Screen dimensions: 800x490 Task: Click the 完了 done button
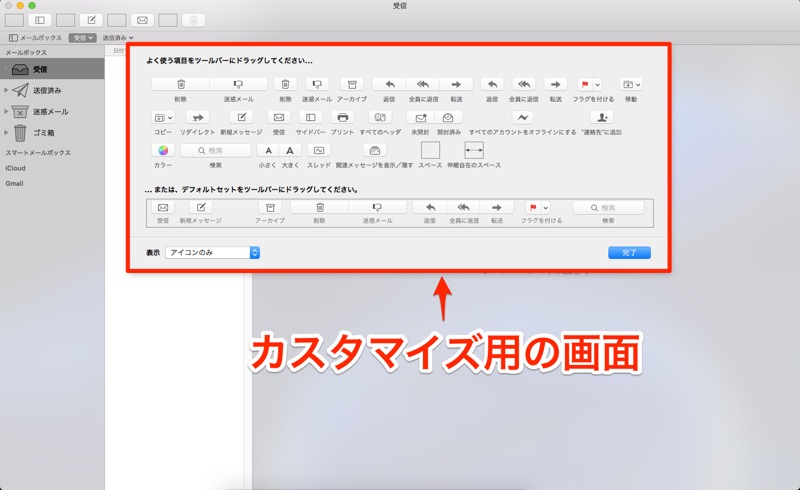click(x=629, y=253)
